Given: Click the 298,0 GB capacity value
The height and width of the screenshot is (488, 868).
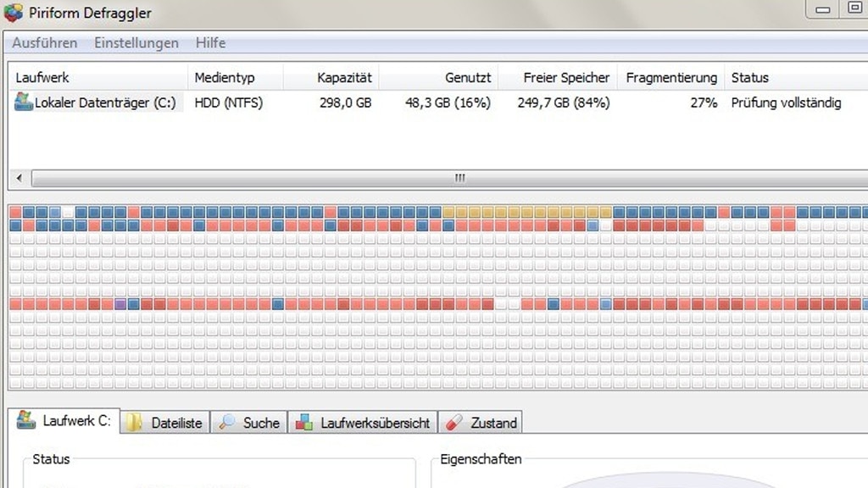Looking at the screenshot, I should click(x=346, y=103).
